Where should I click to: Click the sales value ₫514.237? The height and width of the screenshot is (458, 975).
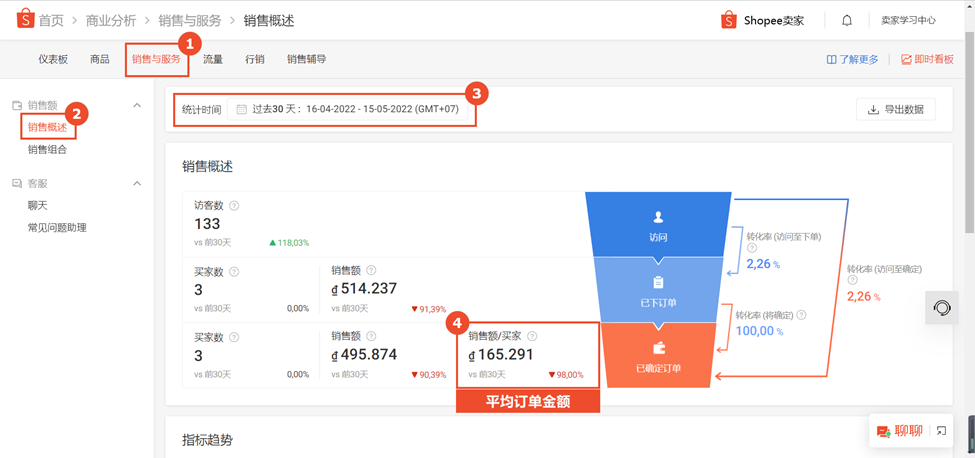[364, 289]
